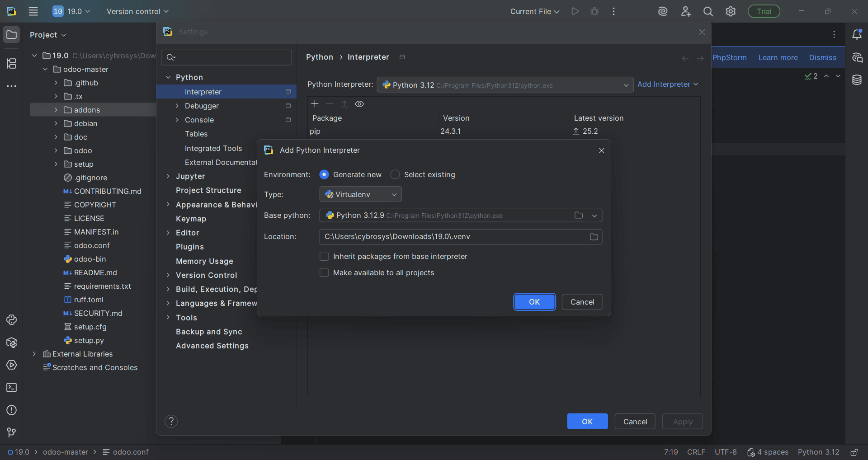
Task: Click the CRLF line separator status
Action: pos(696,452)
